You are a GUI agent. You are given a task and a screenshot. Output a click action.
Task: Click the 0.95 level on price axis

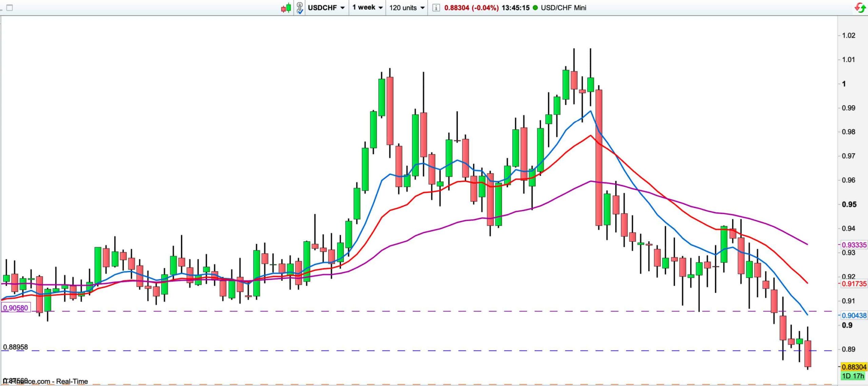(849, 204)
